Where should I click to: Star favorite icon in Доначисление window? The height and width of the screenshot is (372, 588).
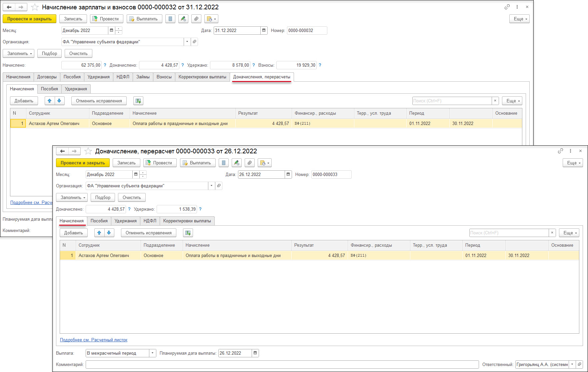pos(88,151)
